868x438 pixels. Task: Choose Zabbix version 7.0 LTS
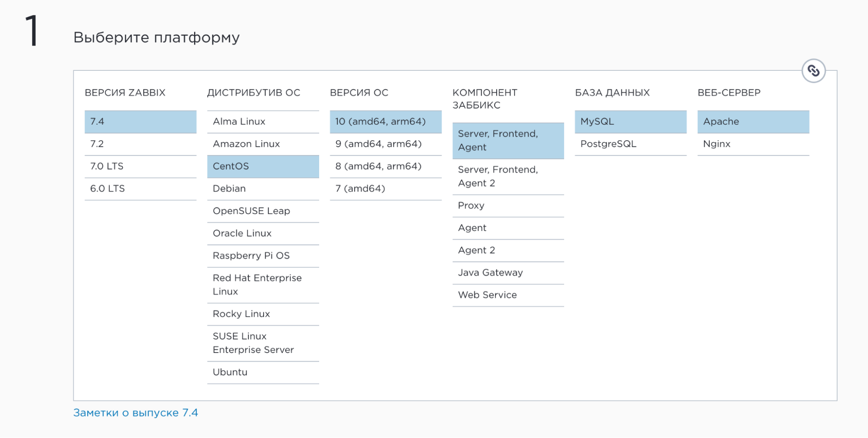pyautogui.click(x=140, y=166)
